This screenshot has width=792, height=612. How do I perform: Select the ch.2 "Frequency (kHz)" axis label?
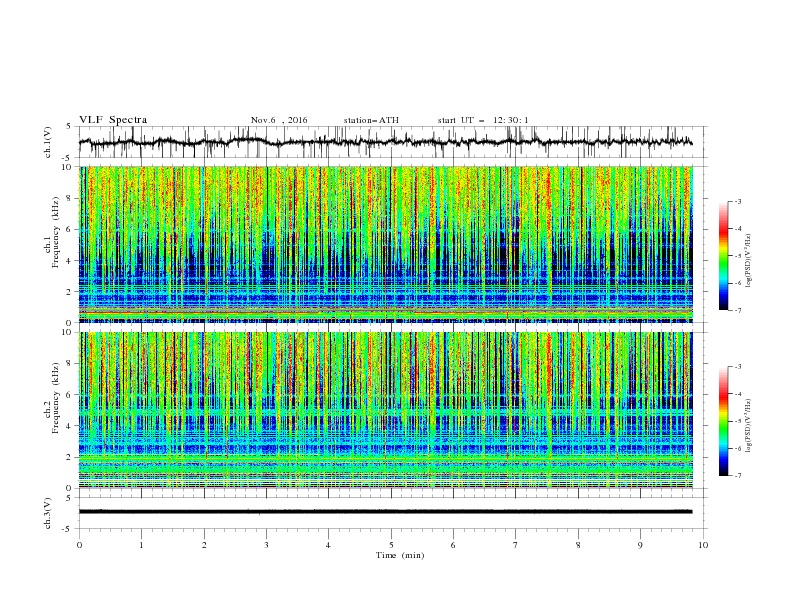click(55, 398)
